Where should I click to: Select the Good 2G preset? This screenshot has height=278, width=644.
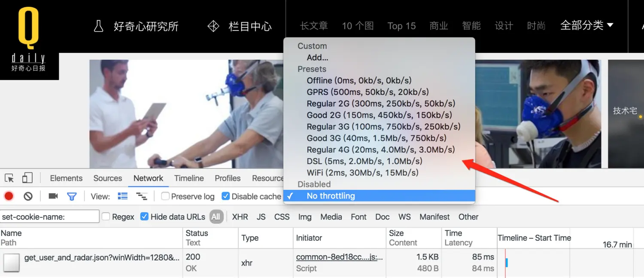click(x=379, y=115)
